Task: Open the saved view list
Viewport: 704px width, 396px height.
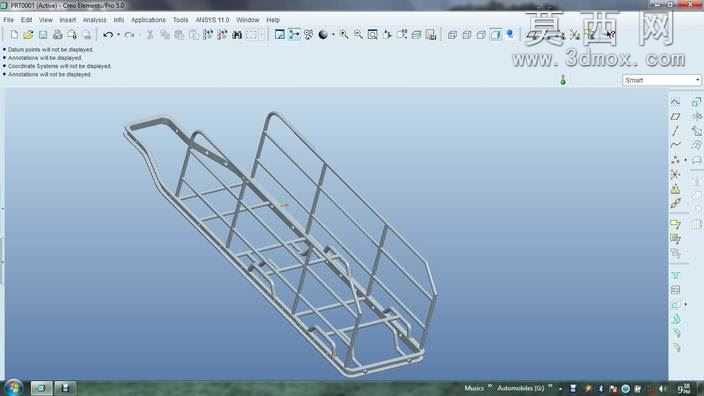Action: point(402,35)
